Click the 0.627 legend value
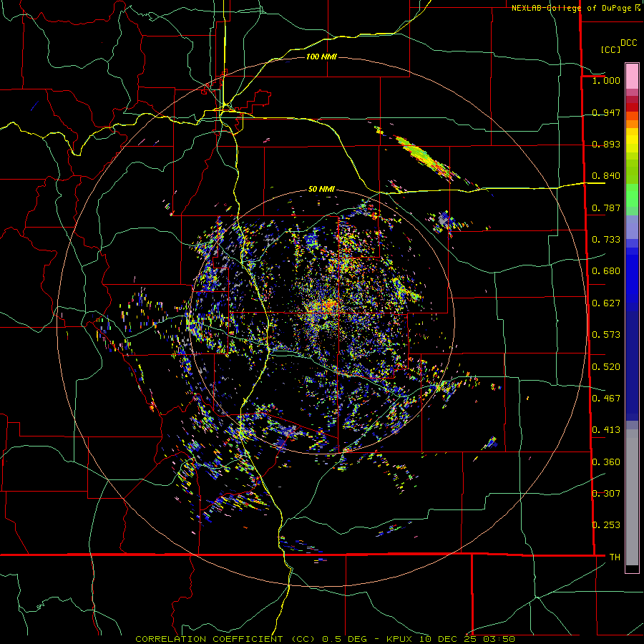This screenshot has width=644, height=644. click(x=606, y=303)
